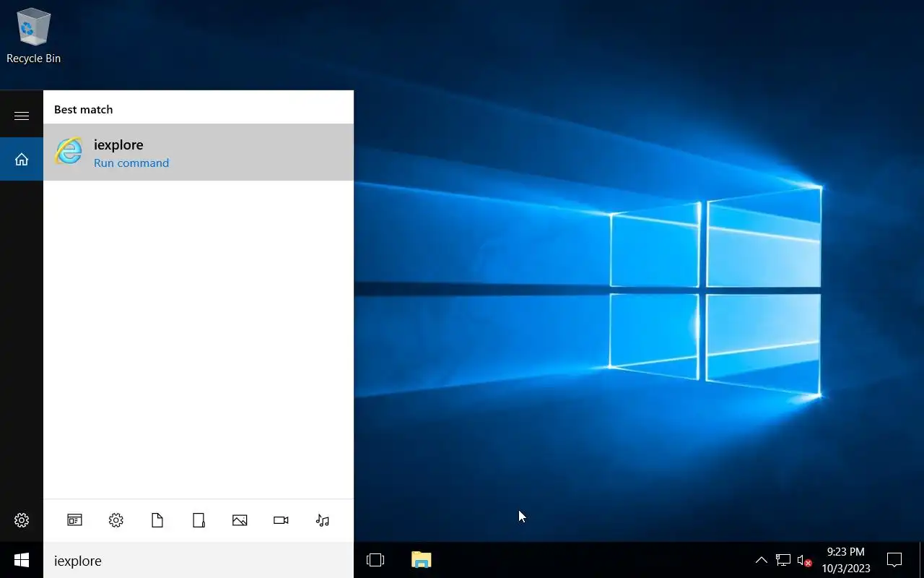Select the Home icon in the search sidebar
Viewport: 924px width, 578px height.
point(22,159)
